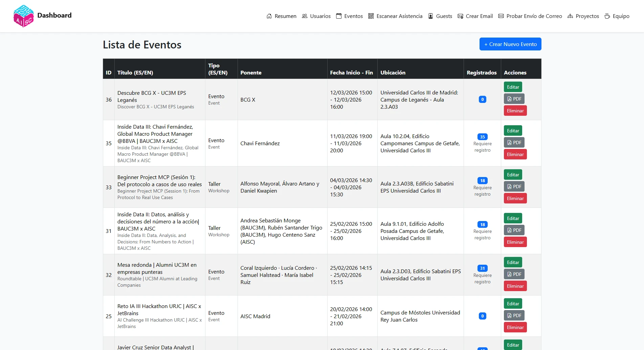Download PDF for Descubre BCG X event
The image size is (644, 350).
514,99
